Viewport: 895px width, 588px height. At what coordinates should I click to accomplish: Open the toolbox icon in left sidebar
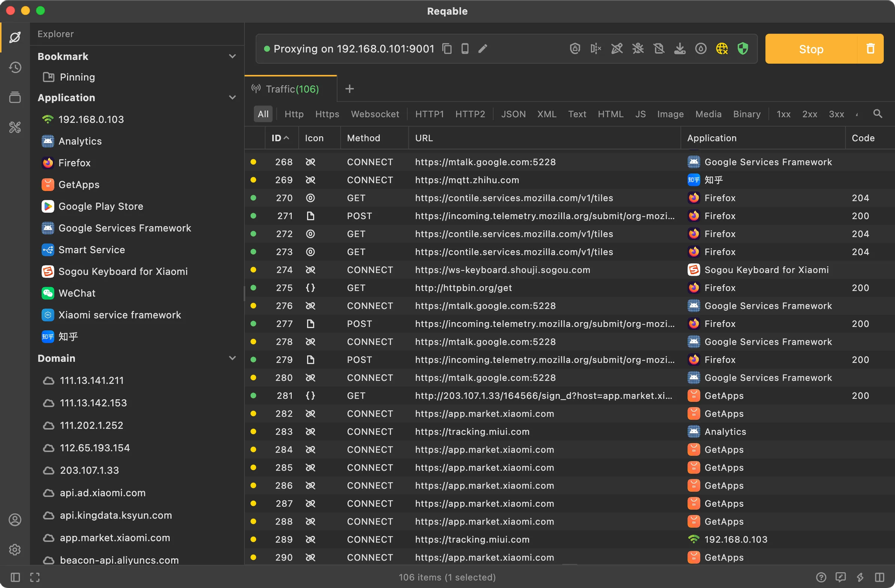(x=15, y=127)
